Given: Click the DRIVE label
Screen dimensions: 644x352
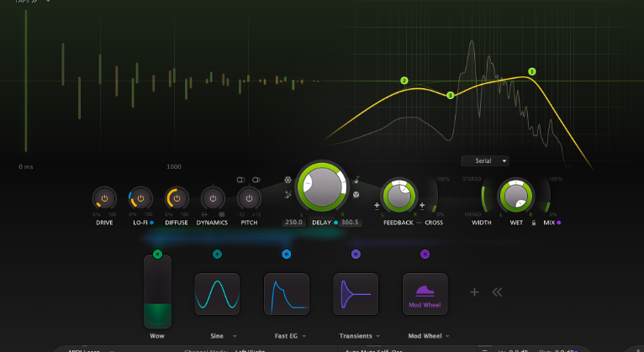Looking at the screenshot, I should pyautogui.click(x=104, y=223).
